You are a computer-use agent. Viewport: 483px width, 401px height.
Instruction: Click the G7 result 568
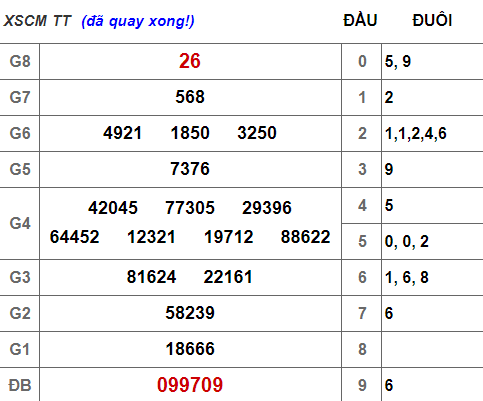(x=190, y=97)
